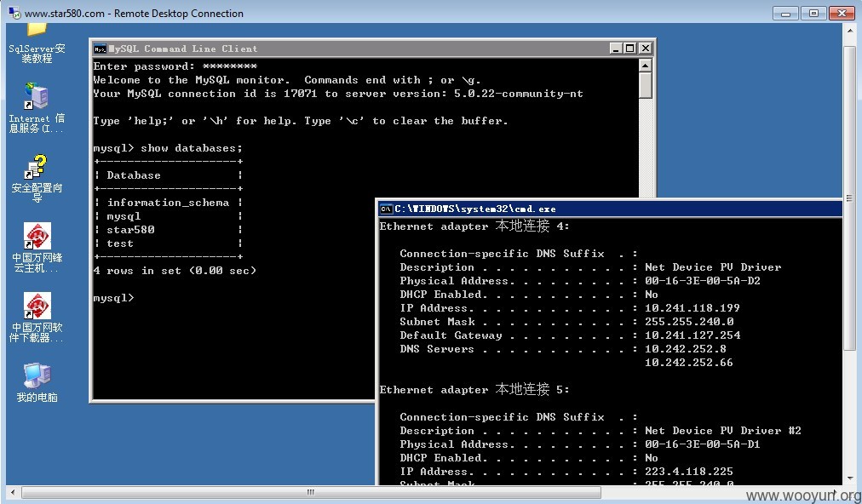Click physical address '00-16-3E-00-5A-D1'

tap(703, 444)
